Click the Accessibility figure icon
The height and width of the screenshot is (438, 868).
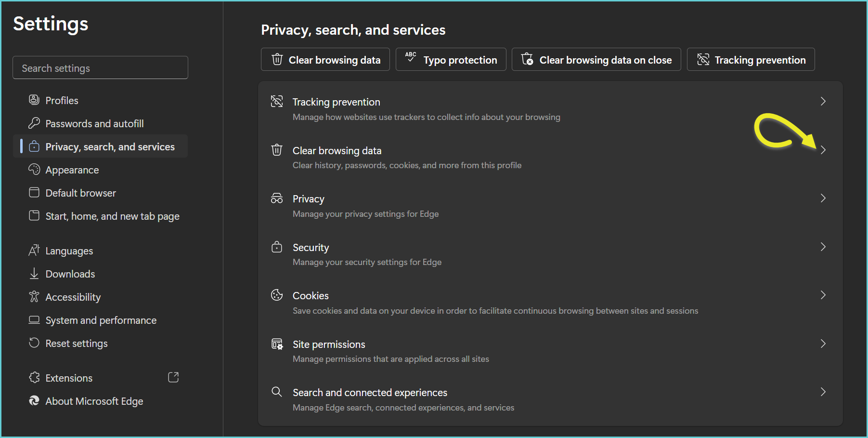coord(34,296)
